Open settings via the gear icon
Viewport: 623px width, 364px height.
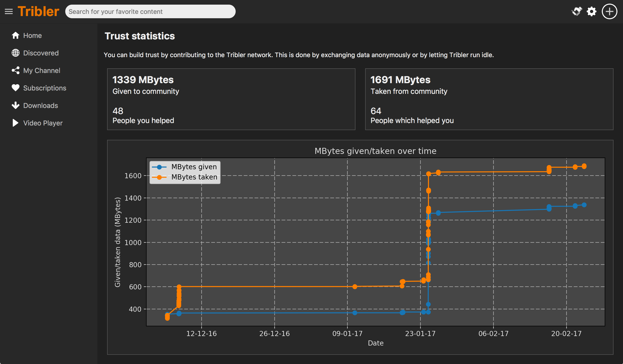click(592, 11)
